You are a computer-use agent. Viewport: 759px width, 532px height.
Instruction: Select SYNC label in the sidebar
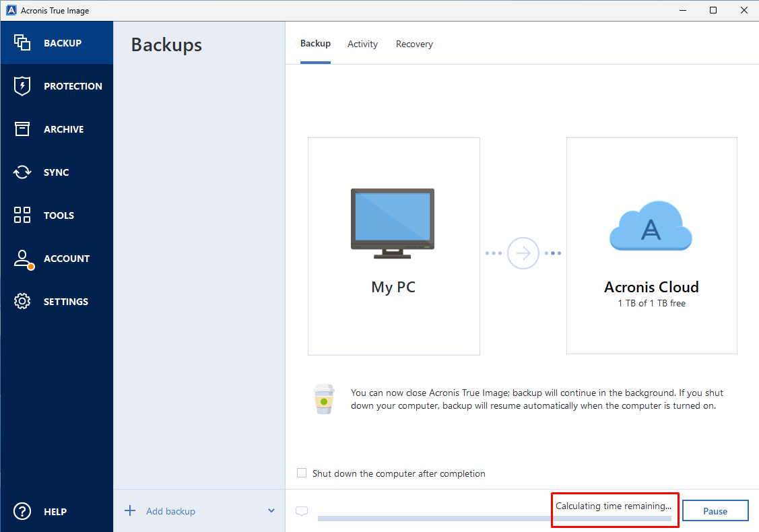click(x=56, y=172)
